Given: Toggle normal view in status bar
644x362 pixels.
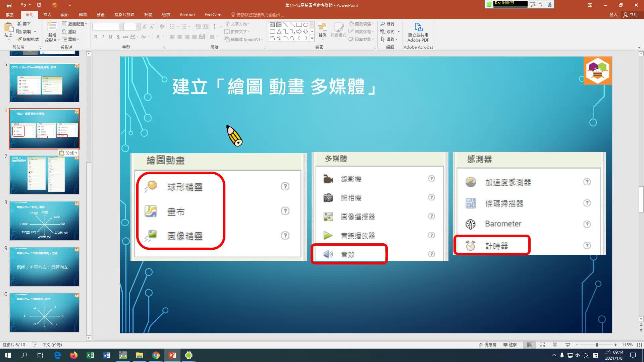Looking at the screenshot, I should (x=530, y=345).
